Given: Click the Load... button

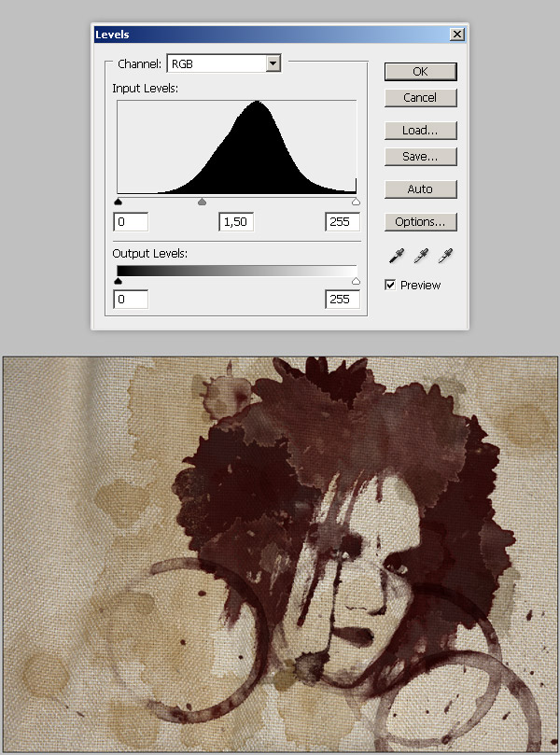Looking at the screenshot, I should coord(420,131).
